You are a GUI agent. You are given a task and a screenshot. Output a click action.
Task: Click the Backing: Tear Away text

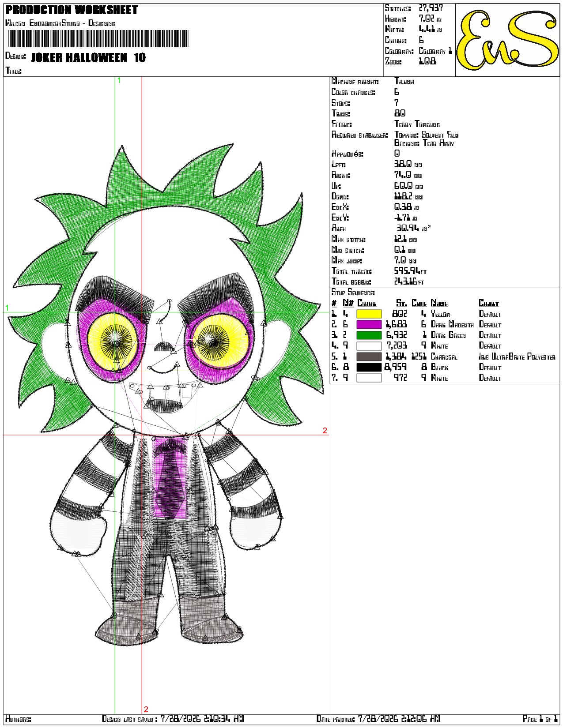[x=424, y=143]
